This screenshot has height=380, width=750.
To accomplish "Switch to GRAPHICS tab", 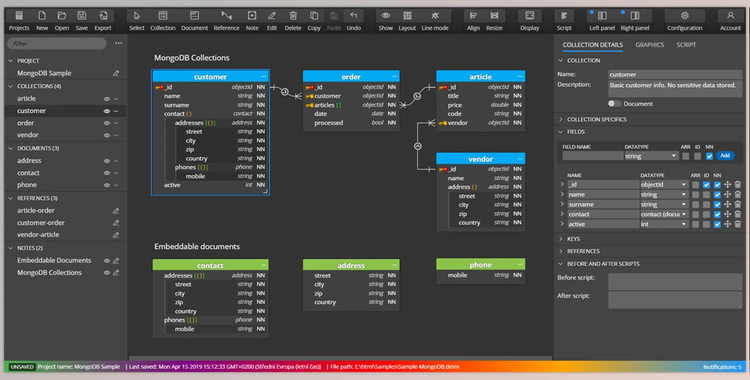I will [650, 45].
